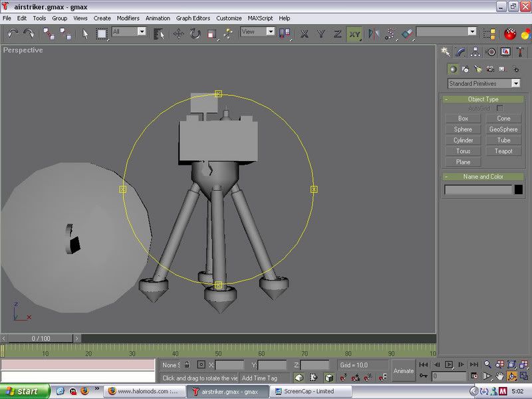Open the rectangular selection region flyout
This screenshot has width=532, height=399.
102,34
